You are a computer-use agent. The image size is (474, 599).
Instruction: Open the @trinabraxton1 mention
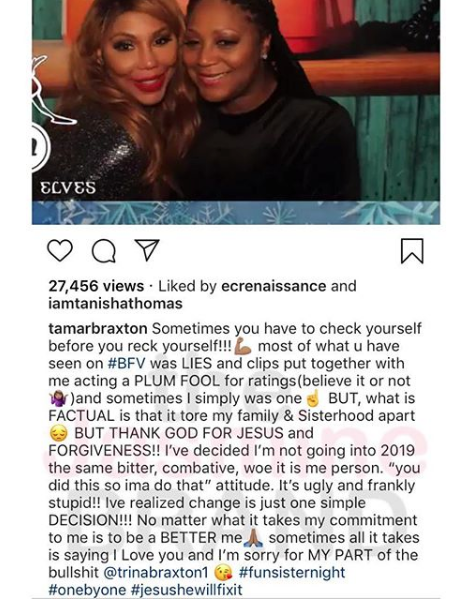(x=156, y=572)
